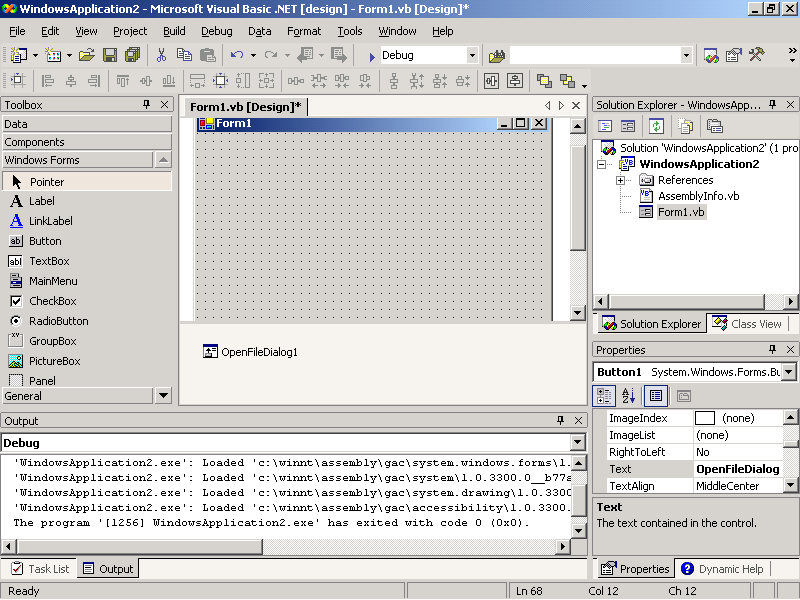Screen dimensions: 800x600
Task: Click the Copy toolbar icon
Action: 184,55
